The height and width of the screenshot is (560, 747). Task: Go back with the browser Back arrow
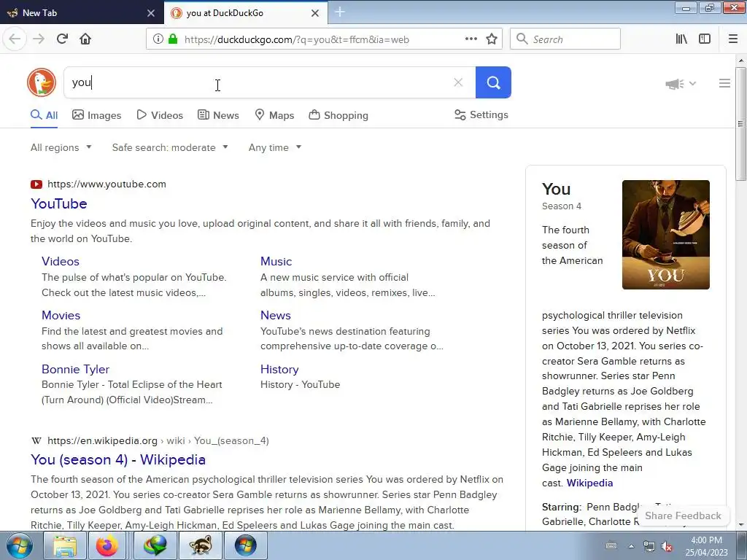[x=15, y=39]
